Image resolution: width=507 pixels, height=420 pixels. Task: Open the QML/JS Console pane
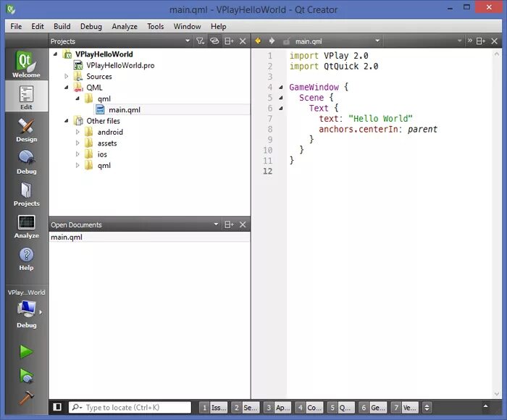tap(341, 408)
